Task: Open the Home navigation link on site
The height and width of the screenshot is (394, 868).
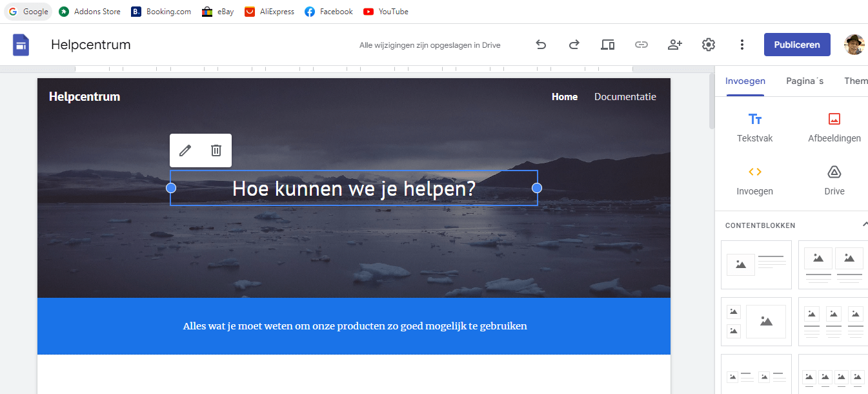Action: tap(565, 97)
